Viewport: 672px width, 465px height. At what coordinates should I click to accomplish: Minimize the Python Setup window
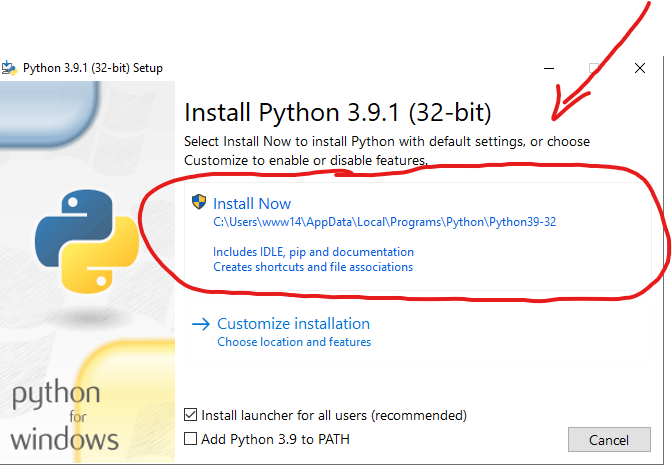point(549,68)
